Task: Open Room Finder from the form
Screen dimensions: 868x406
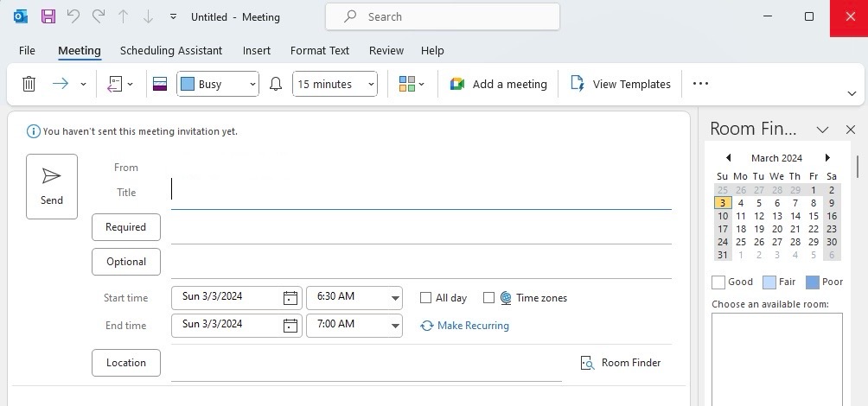Action: coord(621,363)
